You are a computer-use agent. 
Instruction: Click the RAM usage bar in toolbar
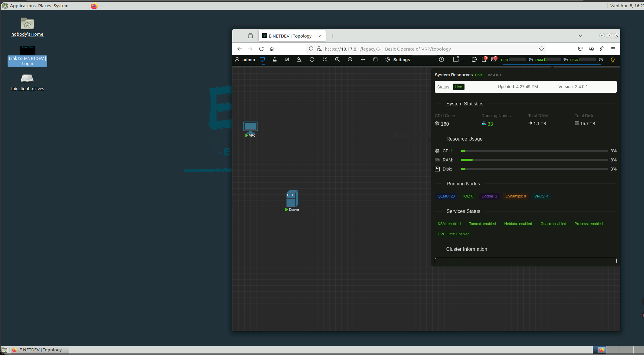click(552, 60)
